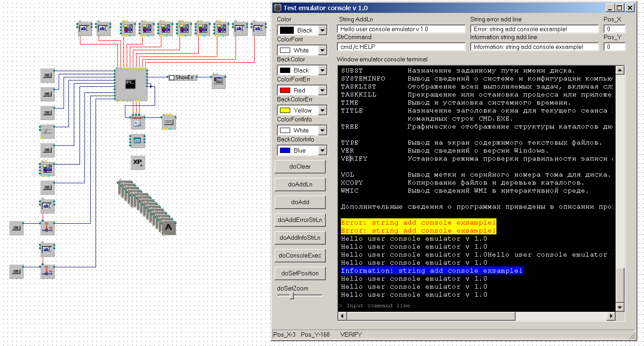Open the ColorFontInfo dropdown arrow
Screen dimensions: 644x346
tap(322, 130)
